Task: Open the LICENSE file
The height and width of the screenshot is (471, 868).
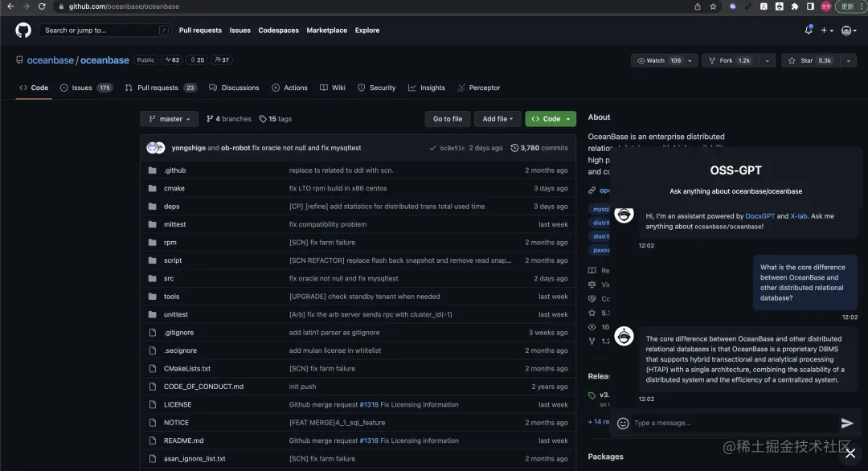Action: tap(177, 404)
